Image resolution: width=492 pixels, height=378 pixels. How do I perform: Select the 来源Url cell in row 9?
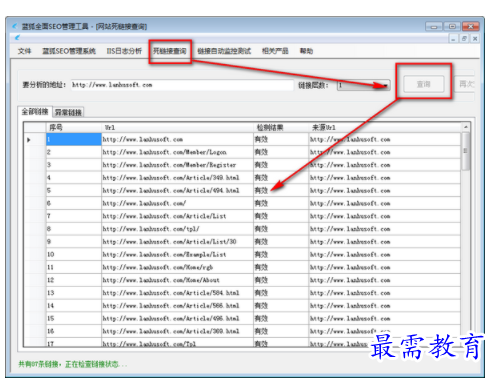(385, 242)
